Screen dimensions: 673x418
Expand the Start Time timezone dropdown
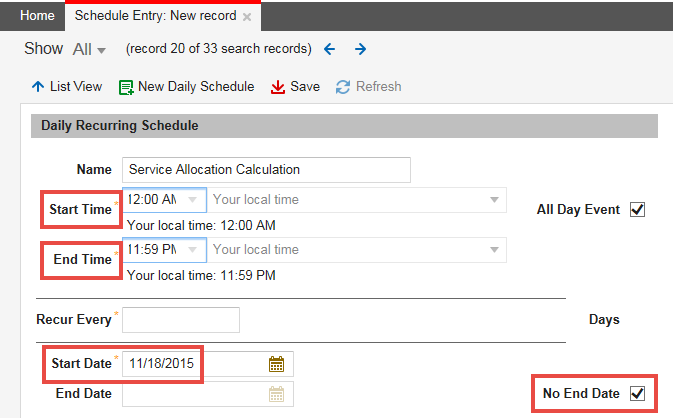pyautogui.click(x=494, y=200)
